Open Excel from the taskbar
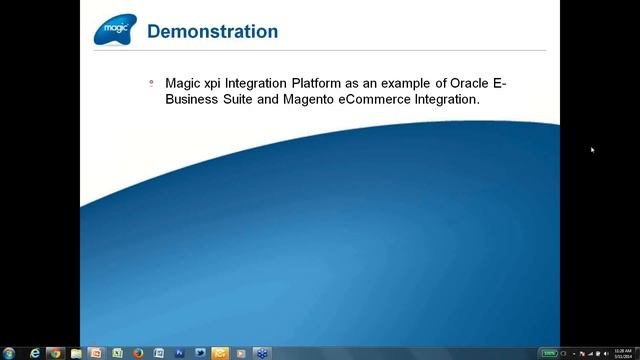The height and width of the screenshot is (360, 640). 118,353
